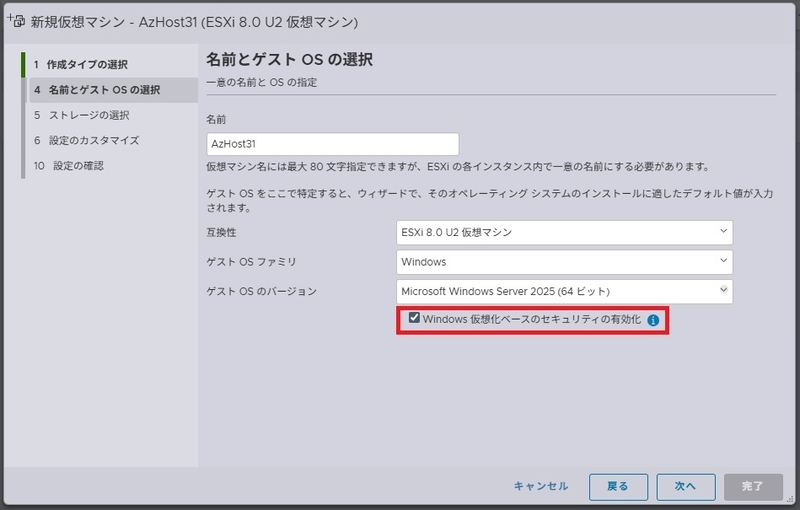This screenshot has width=800, height=510.
Task: Click the キャンセル link
Action: 541,486
